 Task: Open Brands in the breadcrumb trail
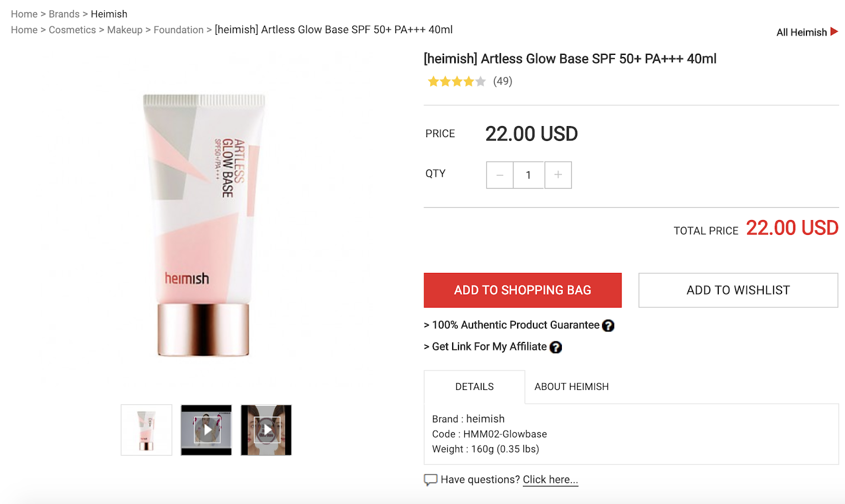click(x=64, y=14)
